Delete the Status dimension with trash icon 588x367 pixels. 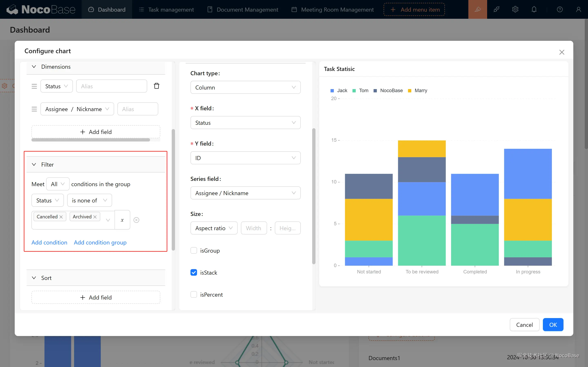coord(156,86)
